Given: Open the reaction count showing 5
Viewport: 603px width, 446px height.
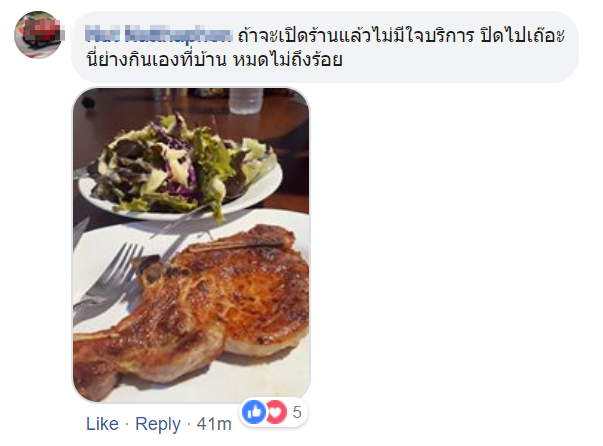Looking at the screenshot, I should click(x=297, y=413).
